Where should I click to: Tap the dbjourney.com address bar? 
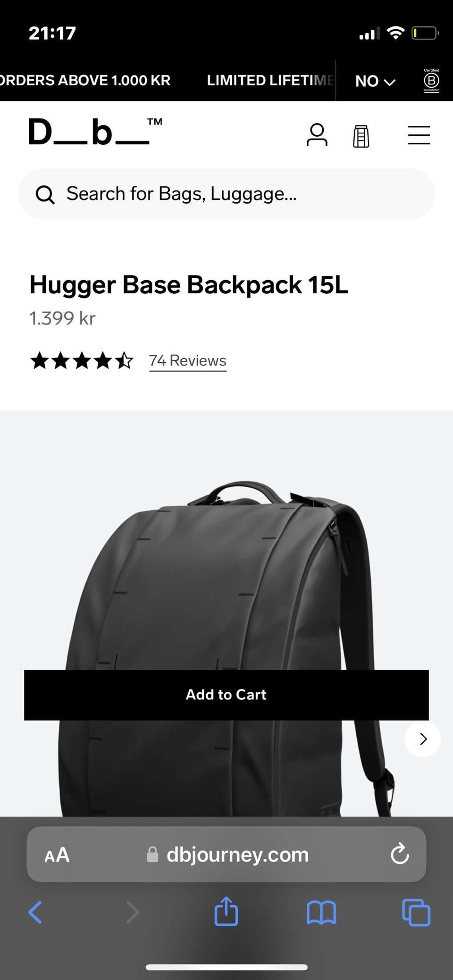click(226, 854)
